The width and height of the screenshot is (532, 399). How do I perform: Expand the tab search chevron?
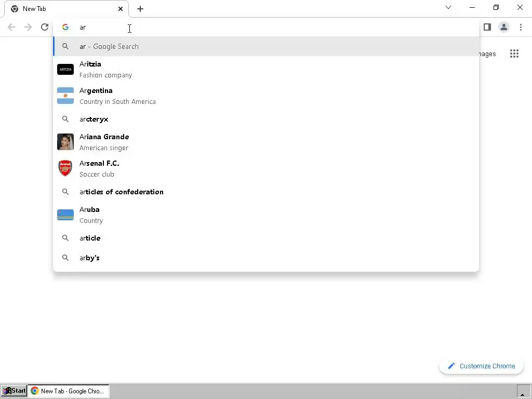click(448, 7)
